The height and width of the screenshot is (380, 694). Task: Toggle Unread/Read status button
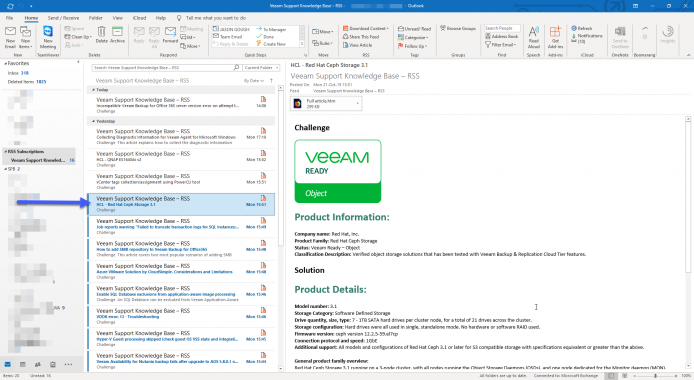414,29
